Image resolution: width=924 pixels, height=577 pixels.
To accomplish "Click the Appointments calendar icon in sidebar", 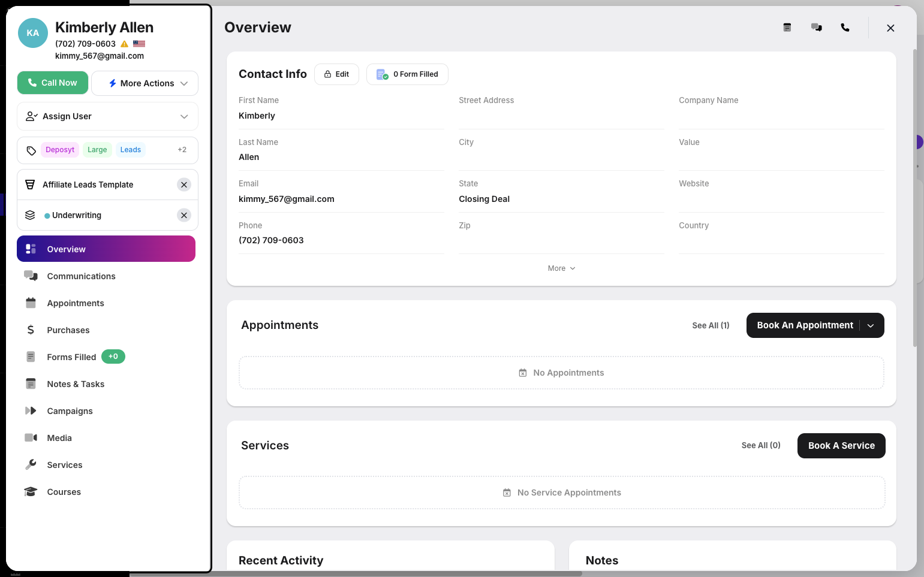I will (x=31, y=303).
